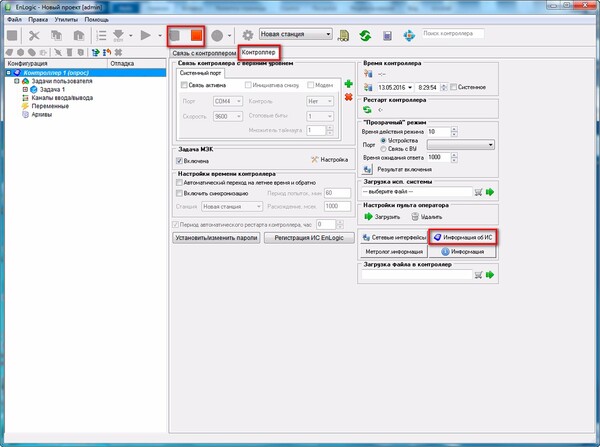Click the orange stop square icon

pyautogui.click(x=196, y=36)
